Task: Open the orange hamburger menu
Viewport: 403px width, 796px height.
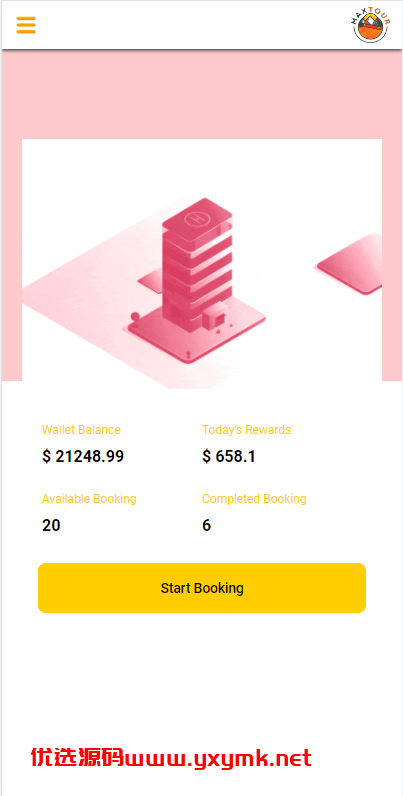Action: pos(26,25)
